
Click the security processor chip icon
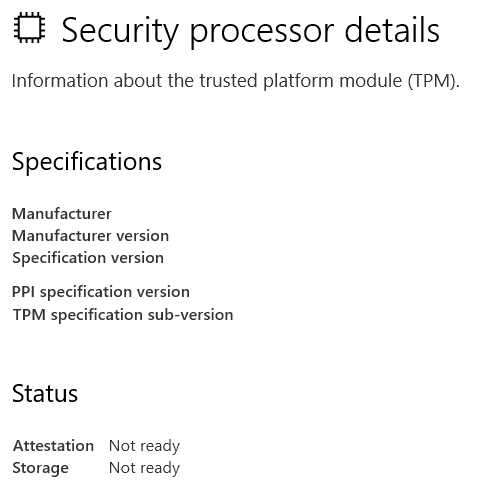29,28
